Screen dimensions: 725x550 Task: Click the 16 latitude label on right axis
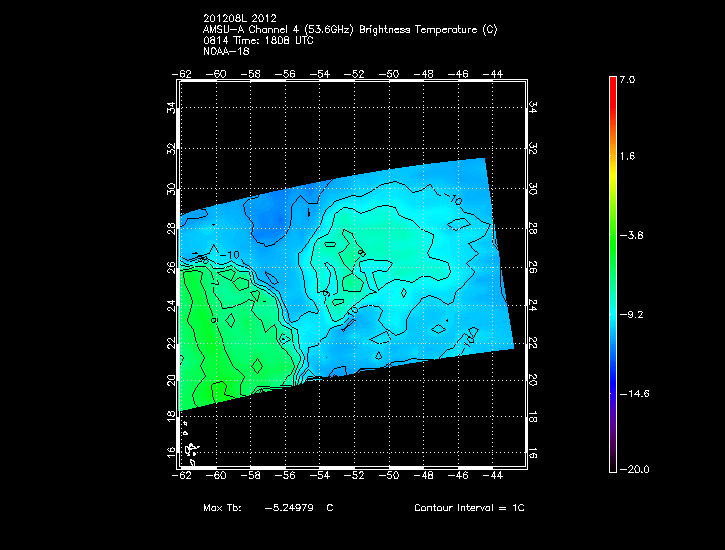pos(533,454)
